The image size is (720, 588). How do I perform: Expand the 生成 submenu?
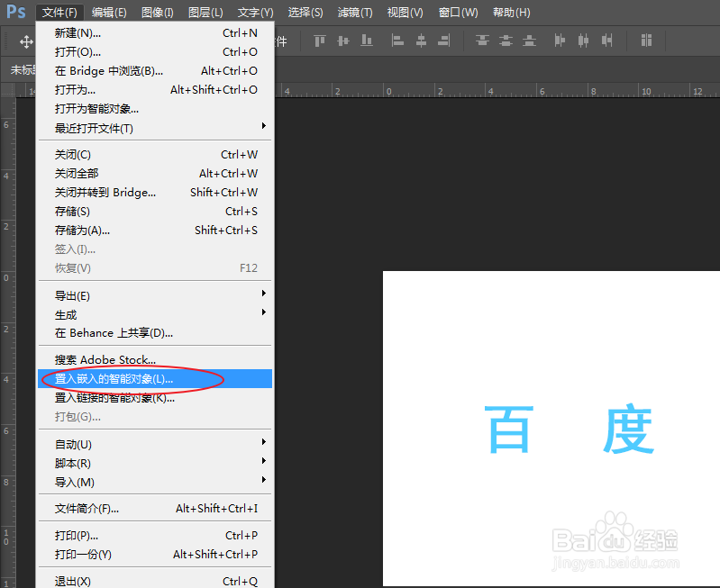[x=155, y=314]
